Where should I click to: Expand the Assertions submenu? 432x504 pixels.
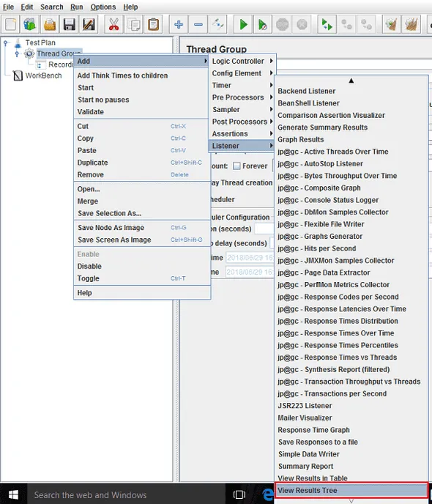tap(242, 134)
